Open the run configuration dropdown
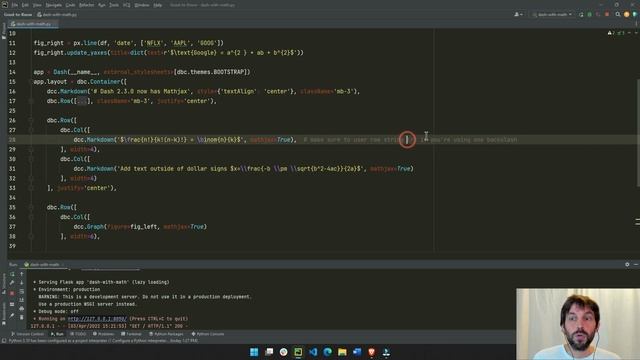The width and height of the screenshot is (640, 360). pyautogui.click(x=552, y=14)
